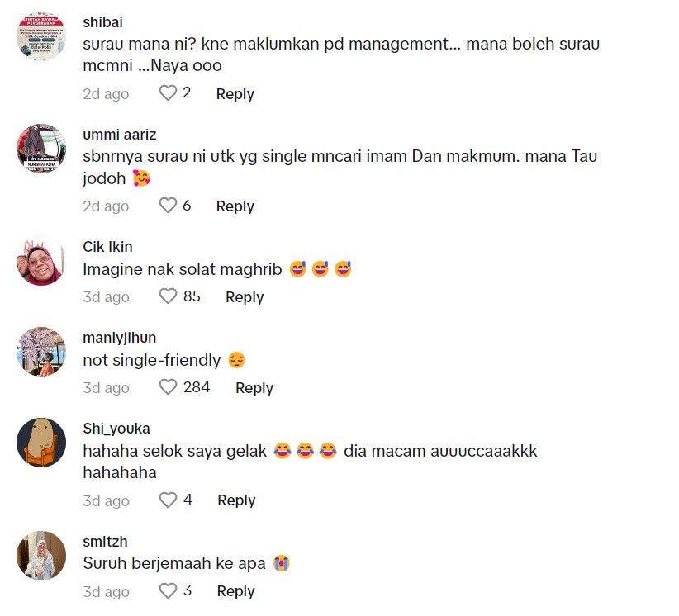
Task: Visit the Shi_youka username link
Action: [116, 429]
